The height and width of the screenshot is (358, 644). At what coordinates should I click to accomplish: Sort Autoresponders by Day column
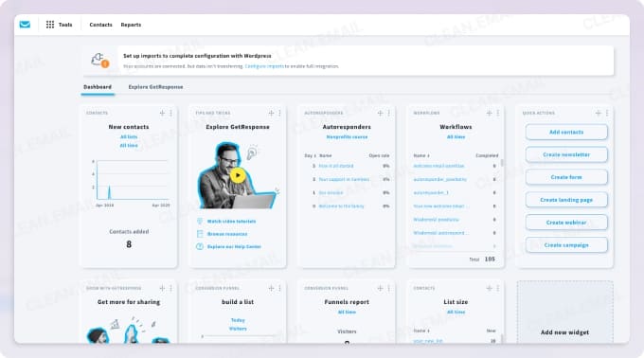pos(310,155)
